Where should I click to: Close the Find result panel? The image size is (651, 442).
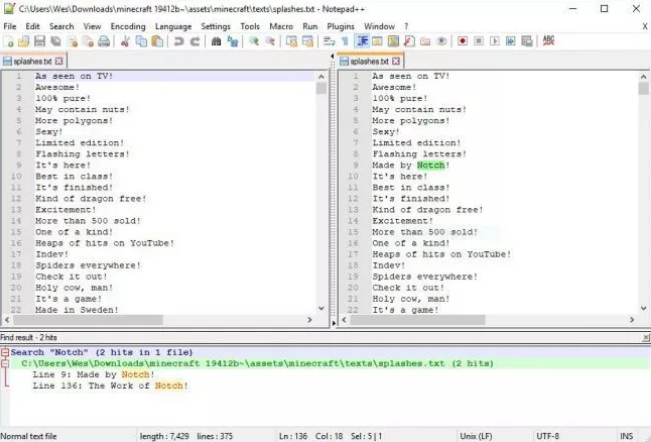[646, 338]
